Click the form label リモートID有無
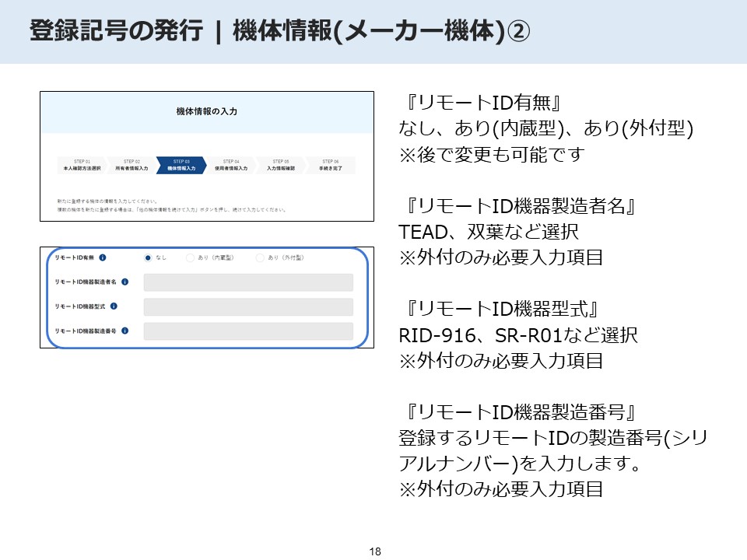The image size is (747, 560). 75,257
